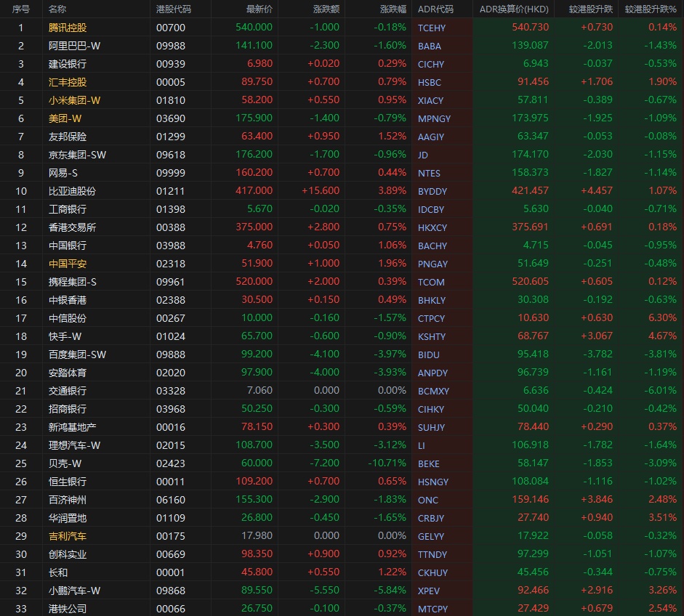
Task: Click ADR code BEKE
Action: [x=428, y=464]
